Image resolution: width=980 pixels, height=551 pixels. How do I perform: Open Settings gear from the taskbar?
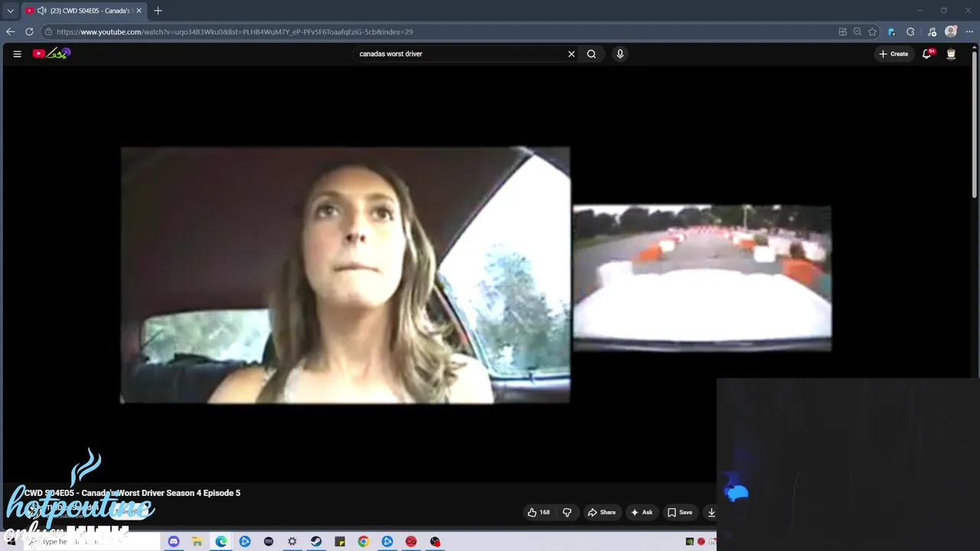pos(292,542)
